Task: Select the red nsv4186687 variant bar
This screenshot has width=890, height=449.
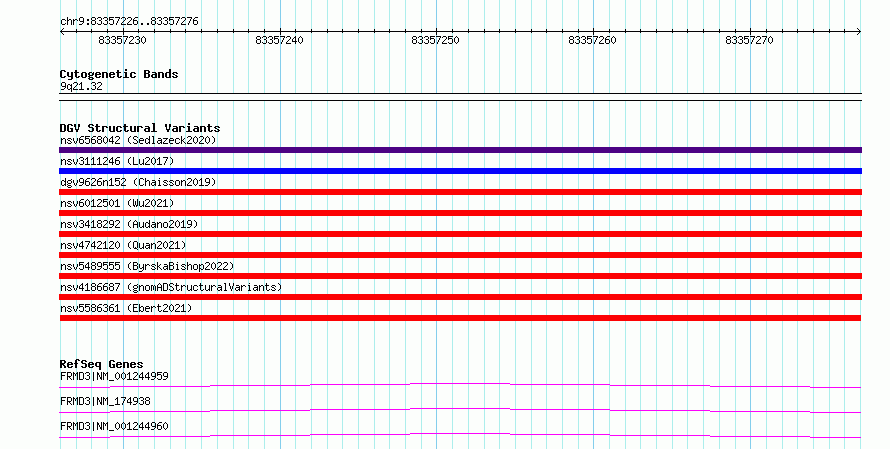Action: (460, 297)
